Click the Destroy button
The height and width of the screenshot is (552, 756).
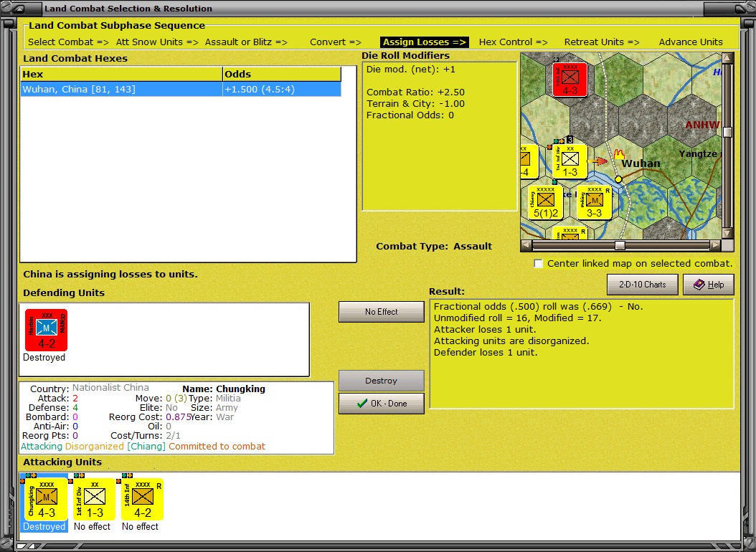[382, 381]
